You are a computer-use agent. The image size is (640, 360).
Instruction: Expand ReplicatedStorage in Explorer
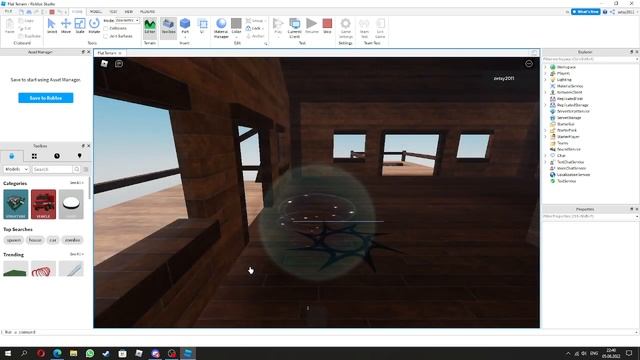click(546, 105)
